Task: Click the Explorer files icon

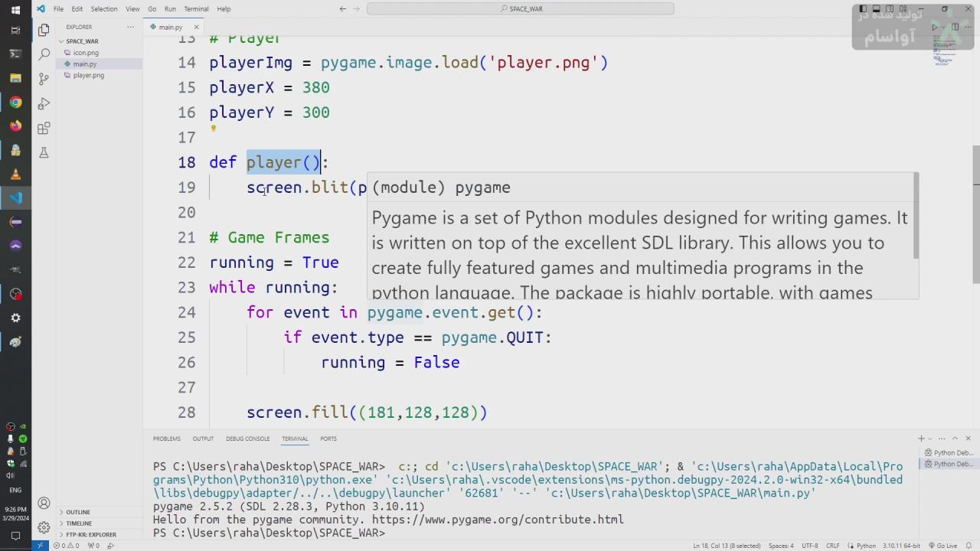Action: (x=44, y=30)
